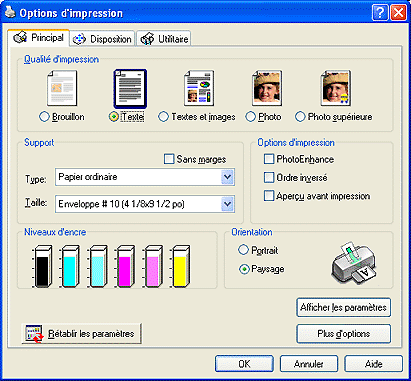This screenshot has width=411, height=381.
Task: Open the paper Type dropdown
Action: (x=145, y=177)
